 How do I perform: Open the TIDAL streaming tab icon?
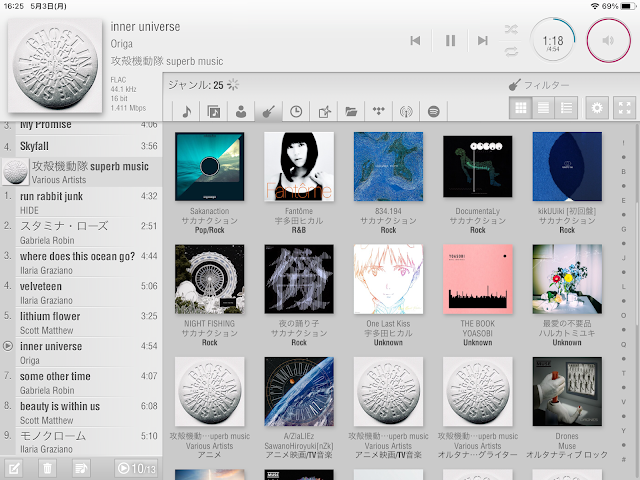(x=379, y=111)
